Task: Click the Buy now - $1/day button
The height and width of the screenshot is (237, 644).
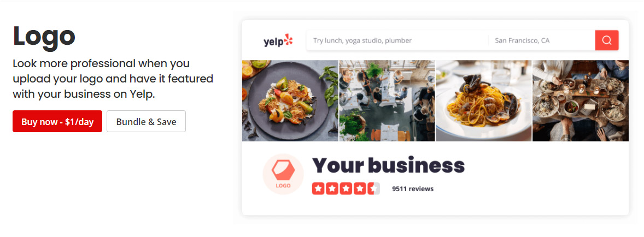Action: click(x=57, y=121)
